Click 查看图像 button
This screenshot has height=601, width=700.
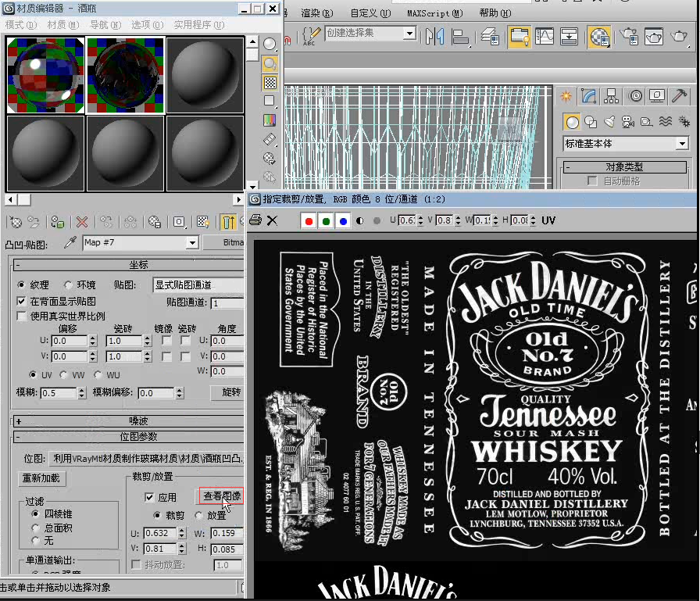[x=221, y=495]
